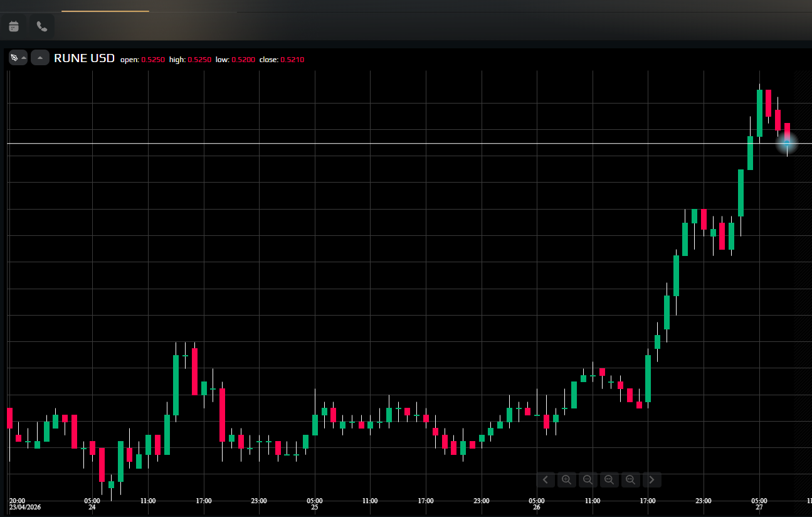Expand the up-arrow menu beside RUNE USD
Image resolution: width=812 pixels, height=517 pixels.
tap(40, 58)
